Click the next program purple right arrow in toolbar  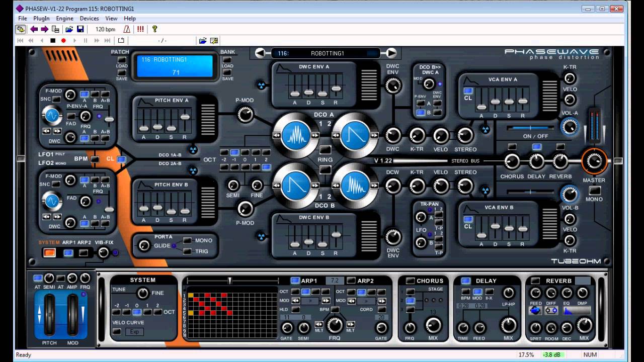[x=45, y=29]
